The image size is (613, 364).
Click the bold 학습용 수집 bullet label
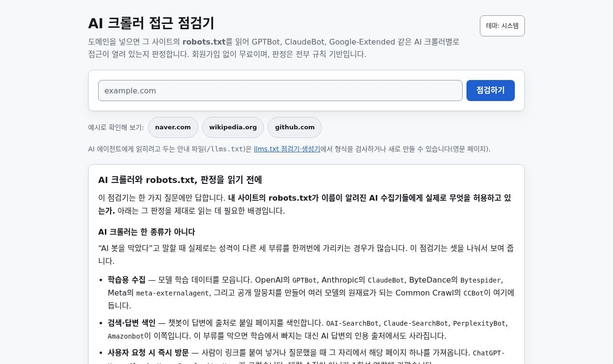coord(126,280)
